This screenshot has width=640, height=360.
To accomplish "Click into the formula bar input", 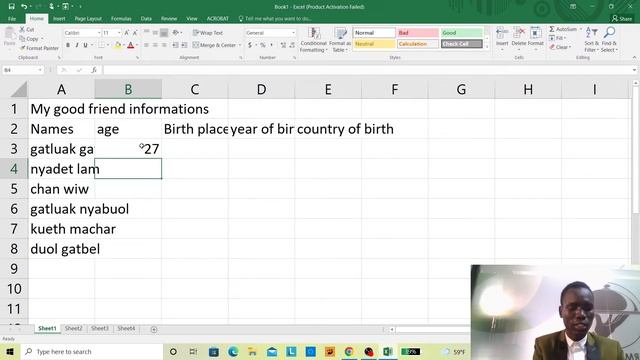I will pos(367,70).
